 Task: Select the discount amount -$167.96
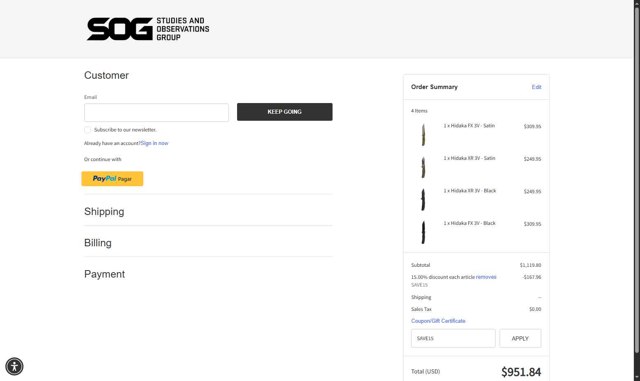click(531, 277)
